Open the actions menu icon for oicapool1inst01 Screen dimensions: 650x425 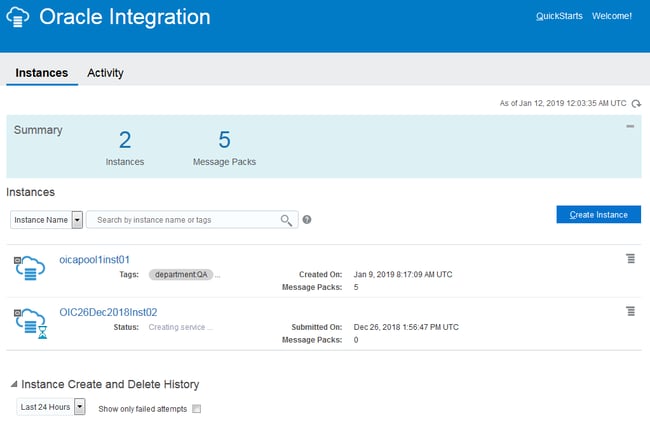(x=631, y=259)
